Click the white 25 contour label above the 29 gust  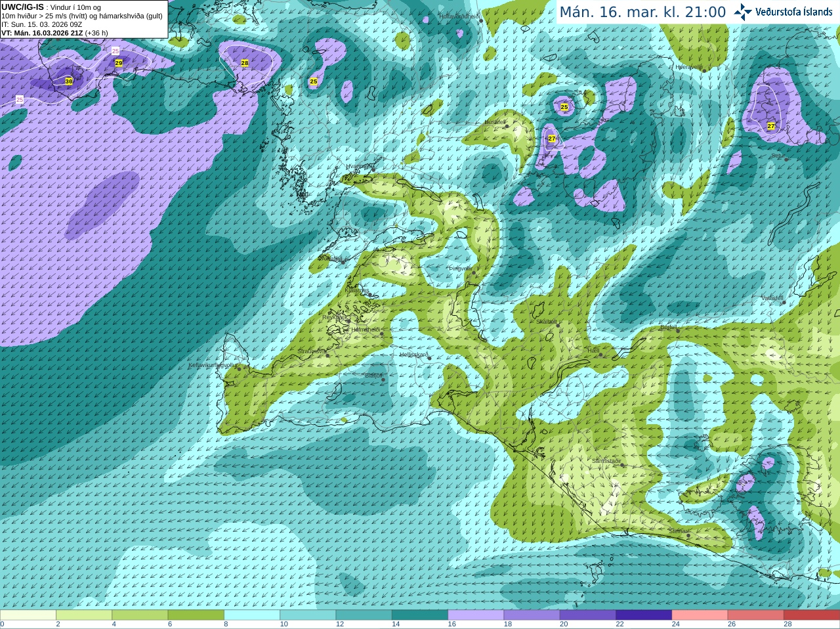point(115,51)
